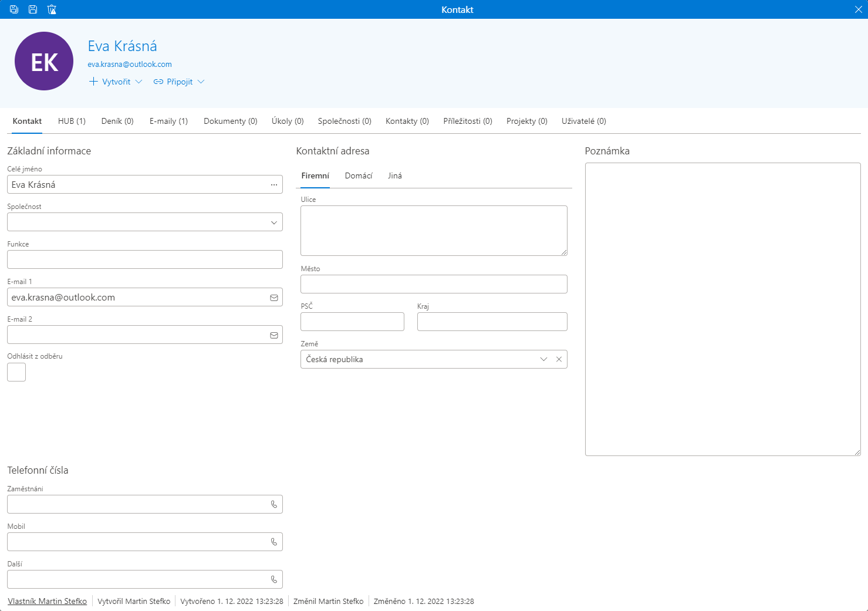Tick the Odhlásit z odběru checkbox

(x=16, y=372)
